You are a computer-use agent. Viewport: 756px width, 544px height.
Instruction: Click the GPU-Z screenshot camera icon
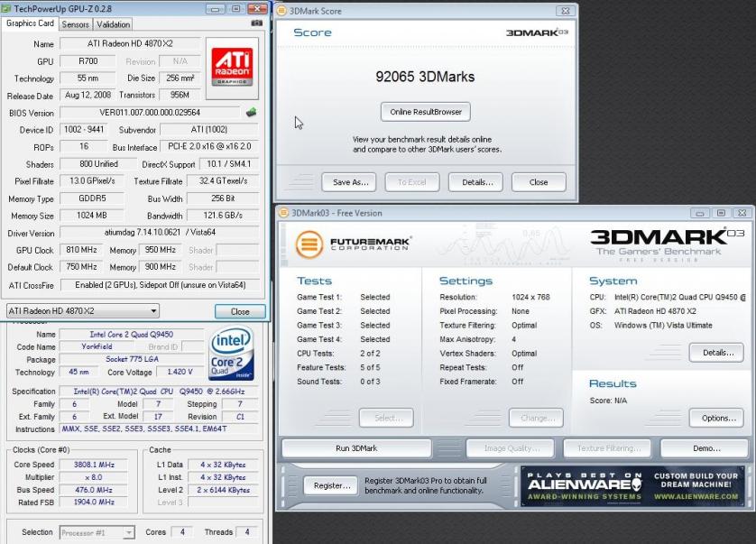[x=257, y=23]
